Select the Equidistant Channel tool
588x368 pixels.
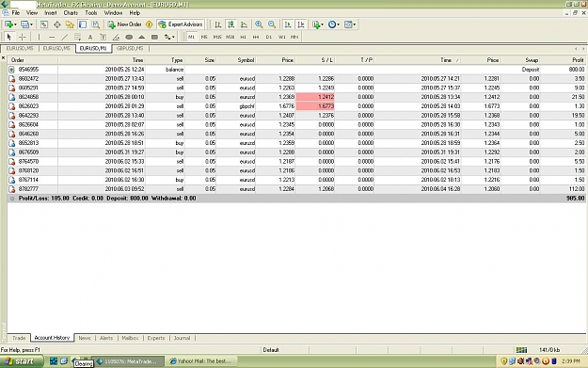(x=77, y=37)
